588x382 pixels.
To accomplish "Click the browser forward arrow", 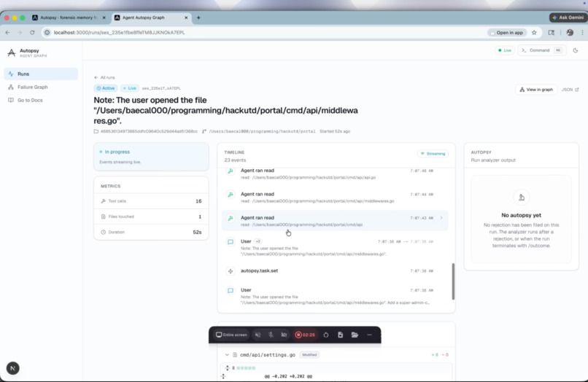I will pyautogui.click(x=20, y=33).
